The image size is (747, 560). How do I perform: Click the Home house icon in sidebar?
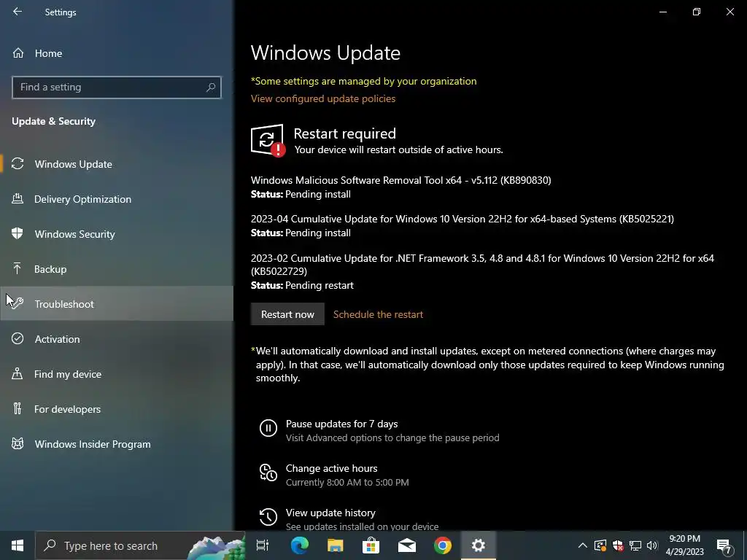point(18,53)
